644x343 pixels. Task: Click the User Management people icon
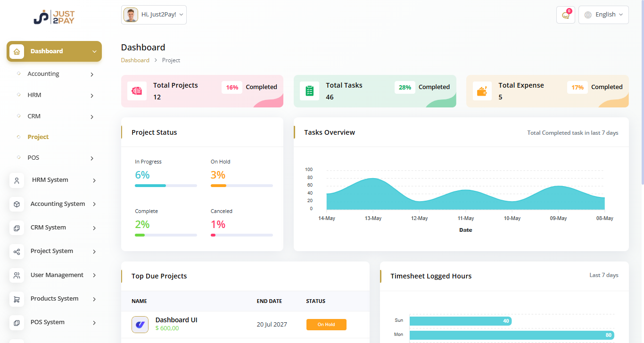tap(17, 275)
